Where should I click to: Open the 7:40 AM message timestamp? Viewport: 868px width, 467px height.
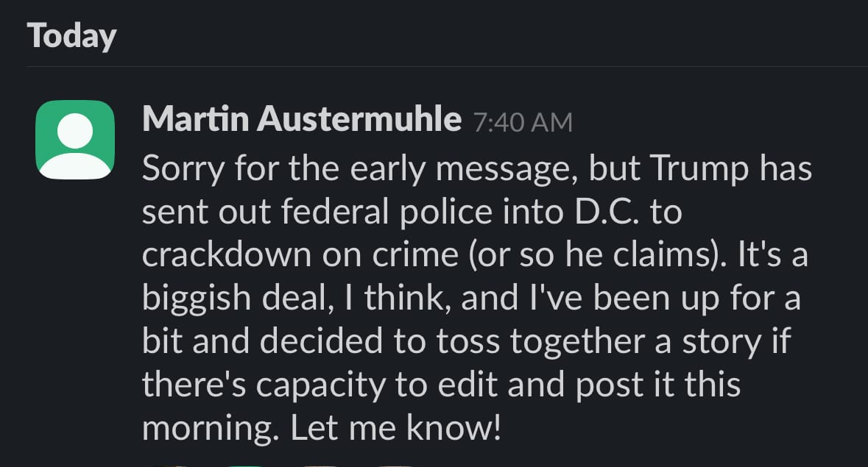point(523,122)
